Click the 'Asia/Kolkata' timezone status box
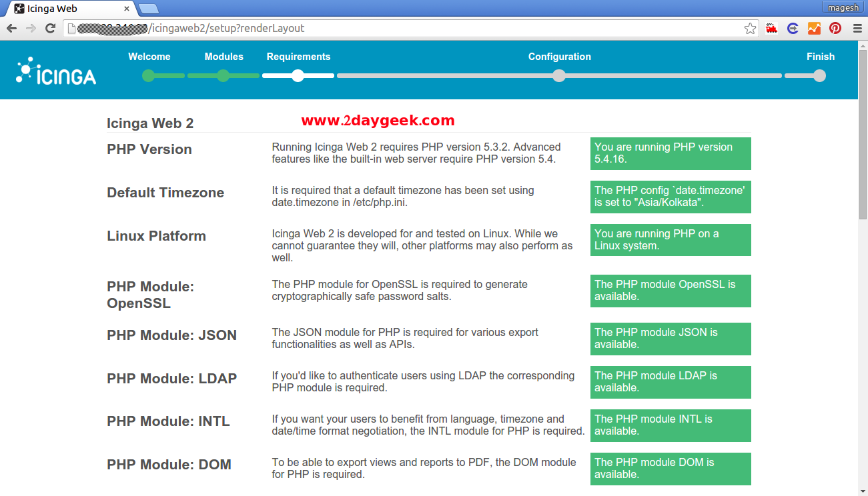The width and height of the screenshot is (868, 496). [x=671, y=197]
